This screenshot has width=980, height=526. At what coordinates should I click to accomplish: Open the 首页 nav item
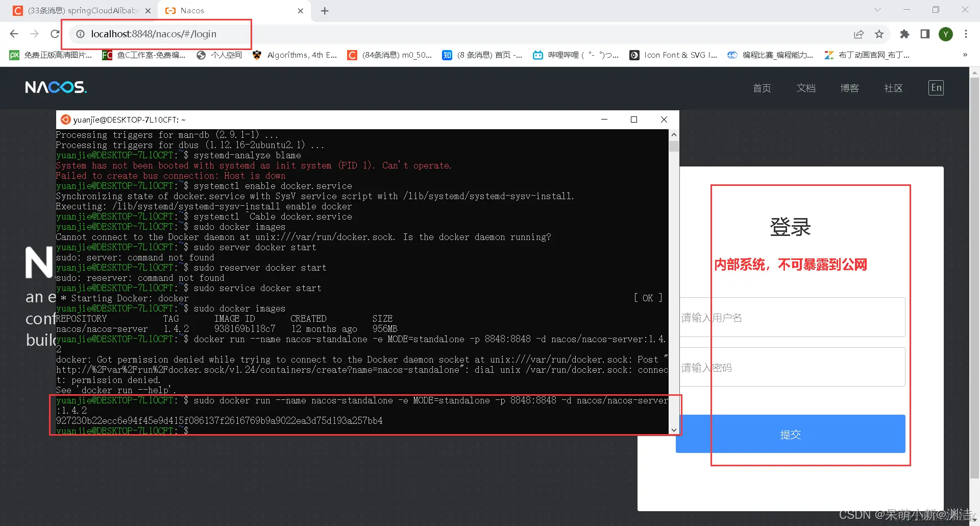[x=762, y=88]
